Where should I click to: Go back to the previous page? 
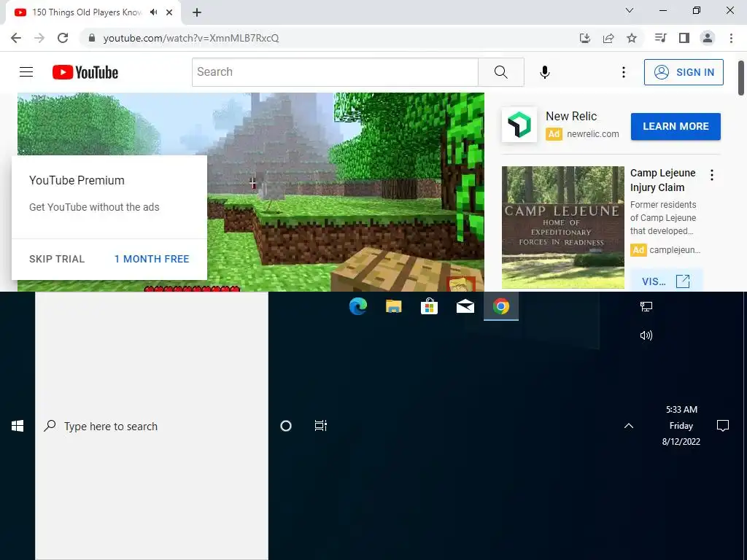click(x=16, y=38)
